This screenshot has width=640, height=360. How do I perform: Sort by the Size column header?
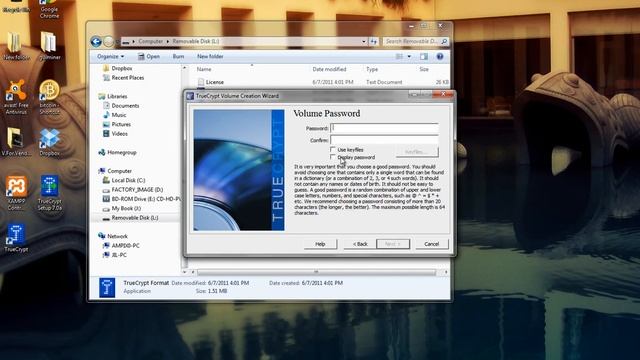tap(424, 69)
